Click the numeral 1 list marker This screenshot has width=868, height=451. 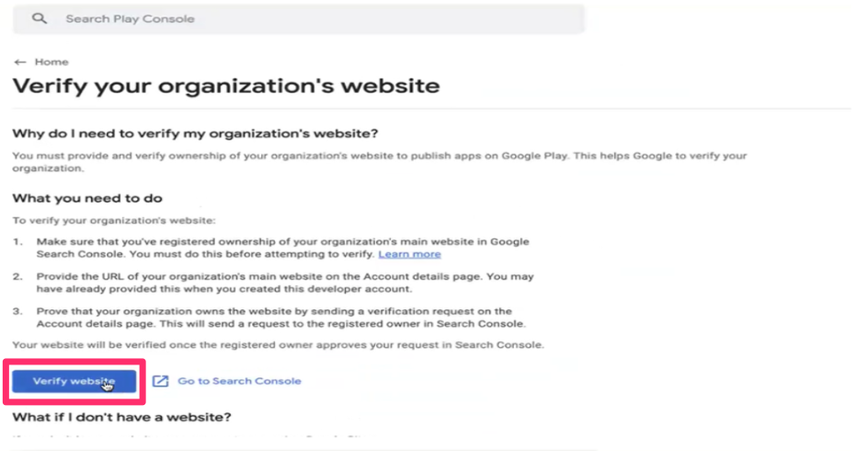click(17, 242)
